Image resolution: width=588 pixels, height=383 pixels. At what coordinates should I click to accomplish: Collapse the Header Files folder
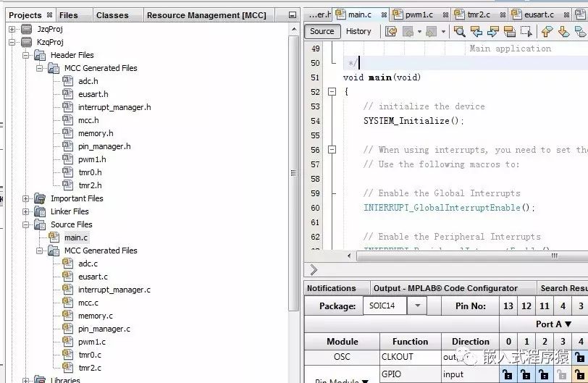click(x=25, y=55)
